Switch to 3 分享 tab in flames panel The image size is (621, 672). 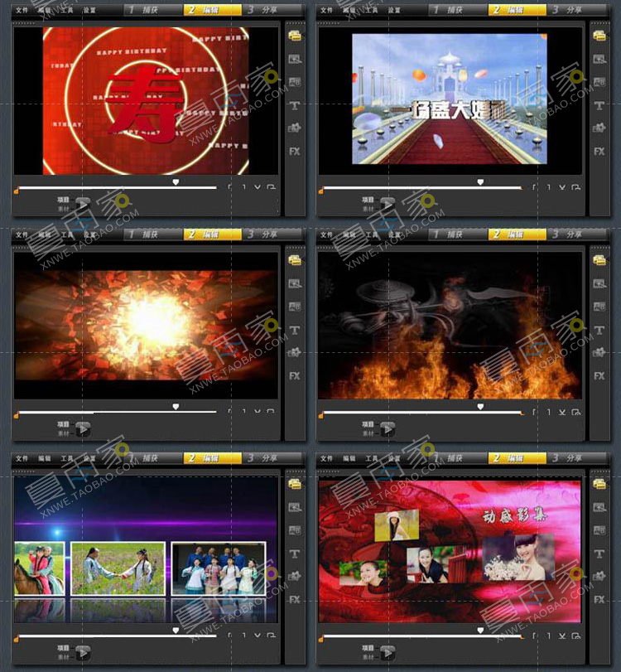(x=577, y=234)
